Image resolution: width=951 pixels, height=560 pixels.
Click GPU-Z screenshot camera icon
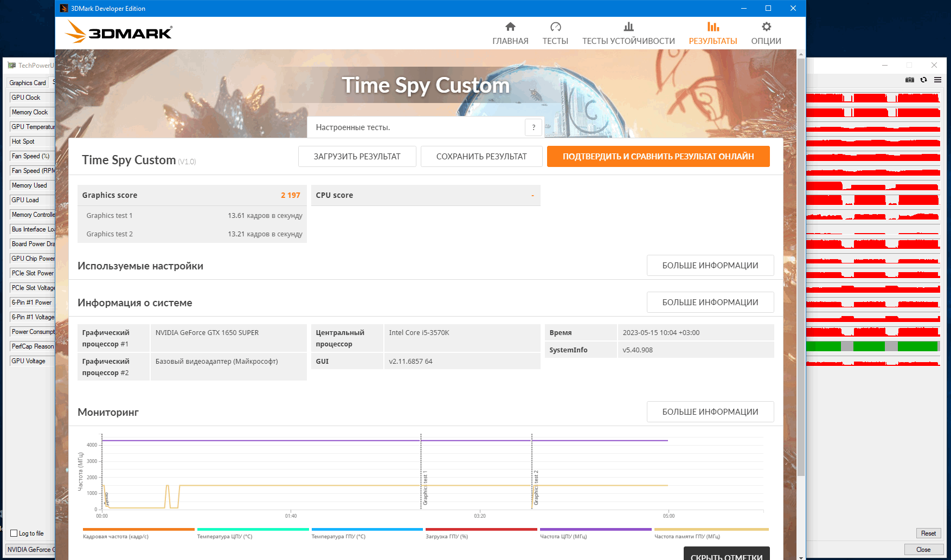click(x=910, y=80)
